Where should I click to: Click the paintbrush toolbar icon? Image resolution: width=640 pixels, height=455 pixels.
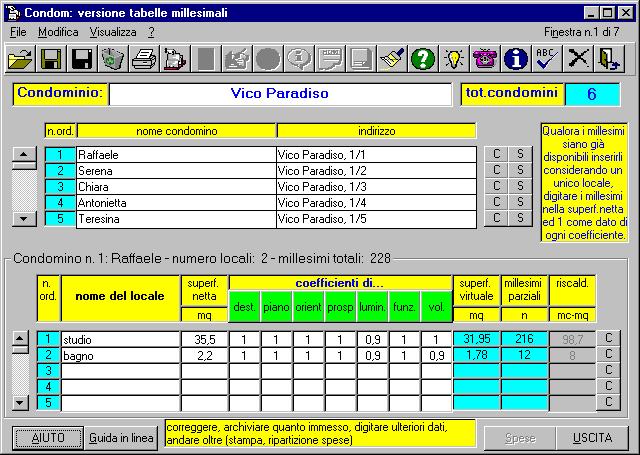coord(392,59)
